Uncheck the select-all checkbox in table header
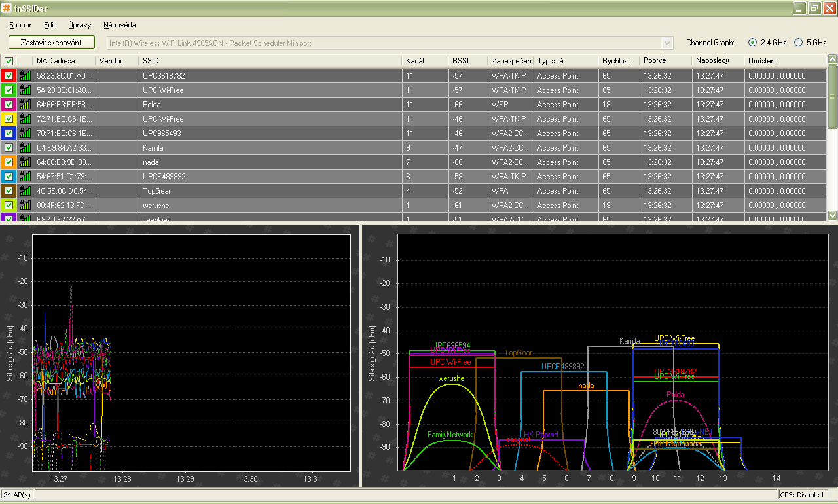Viewport: 838px width, 504px height. point(9,61)
